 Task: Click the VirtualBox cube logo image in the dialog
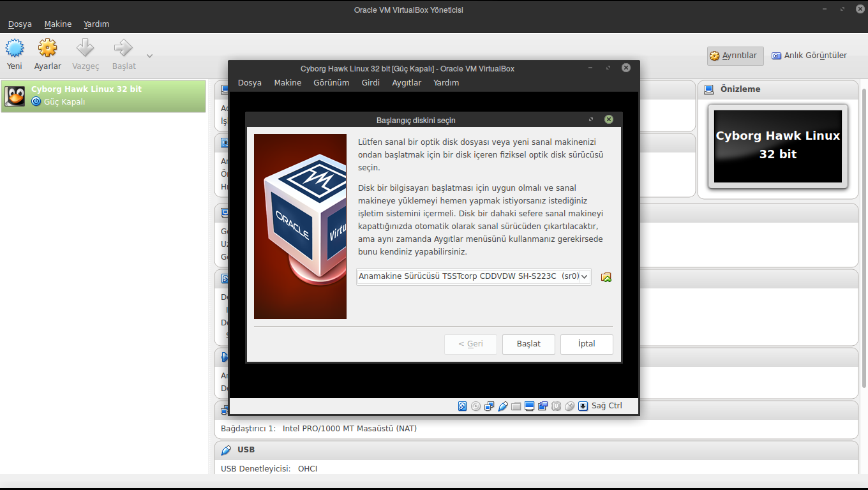(x=300, y=226)
